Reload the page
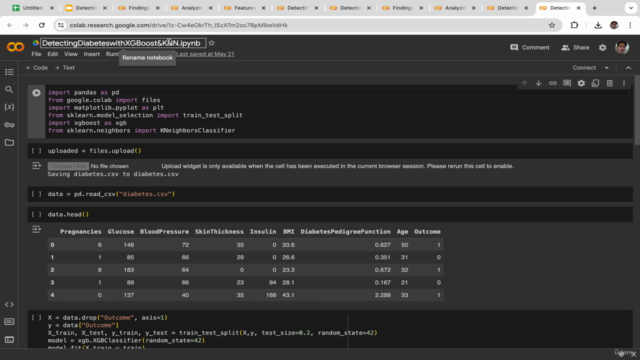Image resolution: width=640 pixels, height=360 pixels. [42, 25]
